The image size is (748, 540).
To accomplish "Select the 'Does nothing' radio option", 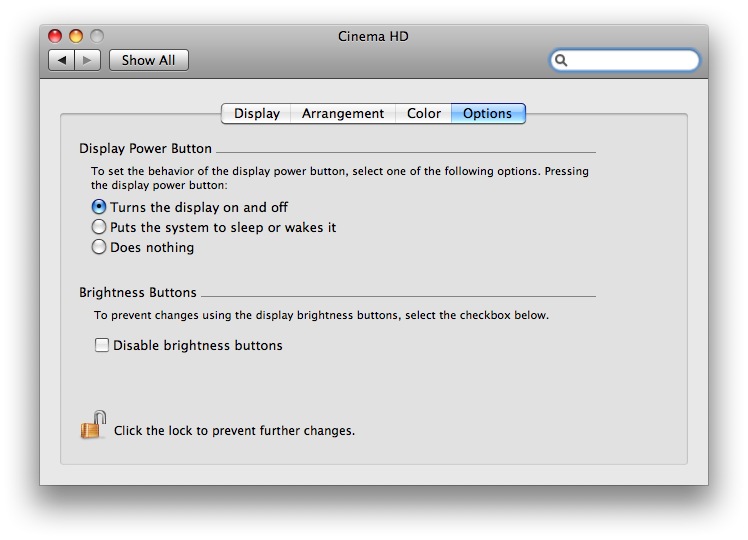I will point(99,247).
